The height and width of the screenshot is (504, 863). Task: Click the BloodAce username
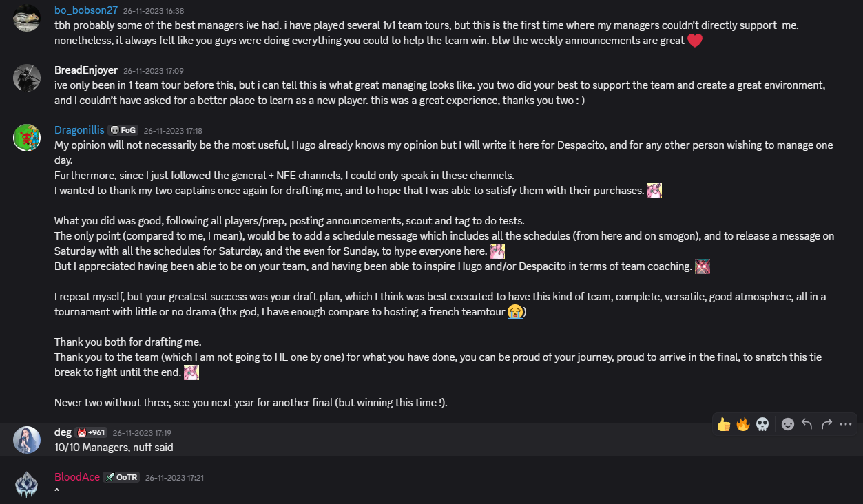coord(76,477)
